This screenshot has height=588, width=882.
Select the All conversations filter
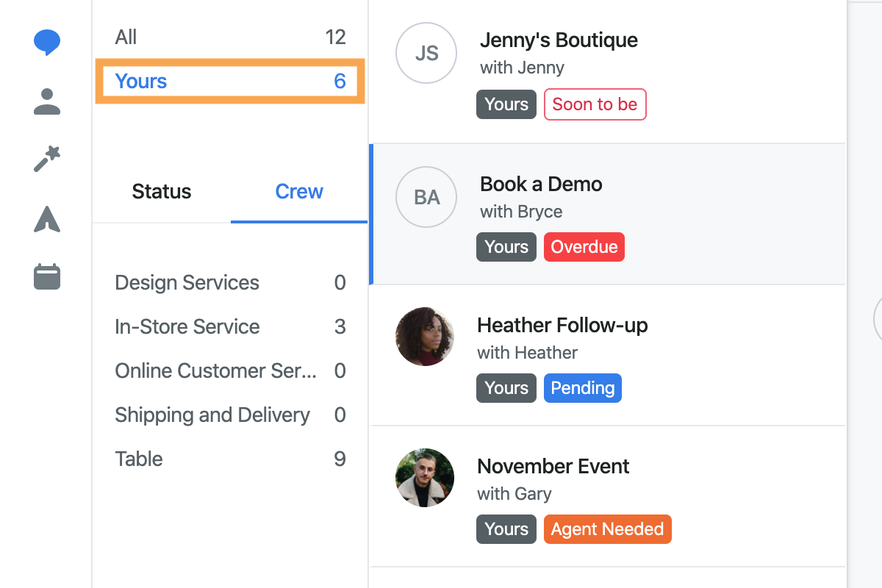click(x=230, y=37)
